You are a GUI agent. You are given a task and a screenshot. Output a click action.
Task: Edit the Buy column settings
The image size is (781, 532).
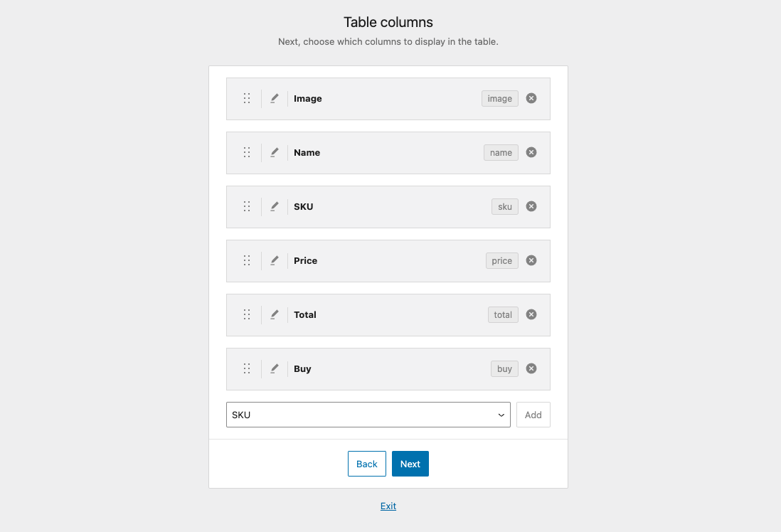pyautogui.click(x=275, y=368)
